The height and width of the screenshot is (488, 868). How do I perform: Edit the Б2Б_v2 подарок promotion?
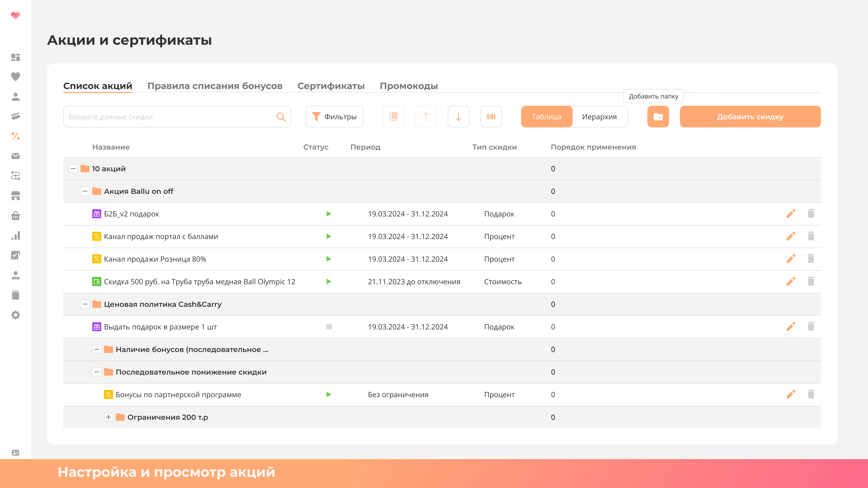tap(791, 213)
